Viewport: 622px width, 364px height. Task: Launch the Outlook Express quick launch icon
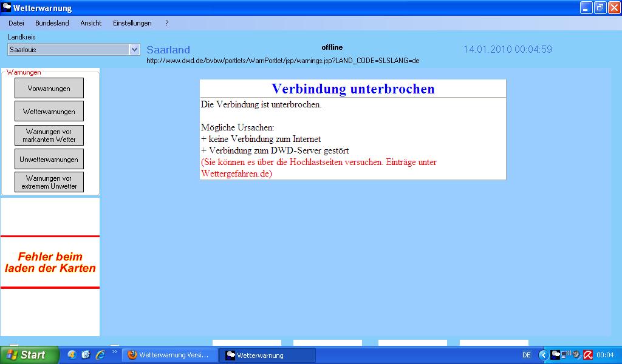(86, 354)
